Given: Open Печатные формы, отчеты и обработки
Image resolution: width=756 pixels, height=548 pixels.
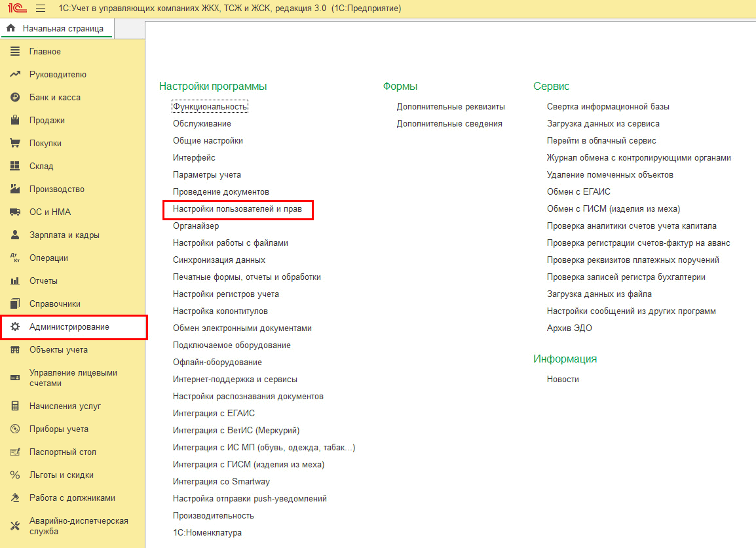Looking at the screenshot, I should [247, 277].
